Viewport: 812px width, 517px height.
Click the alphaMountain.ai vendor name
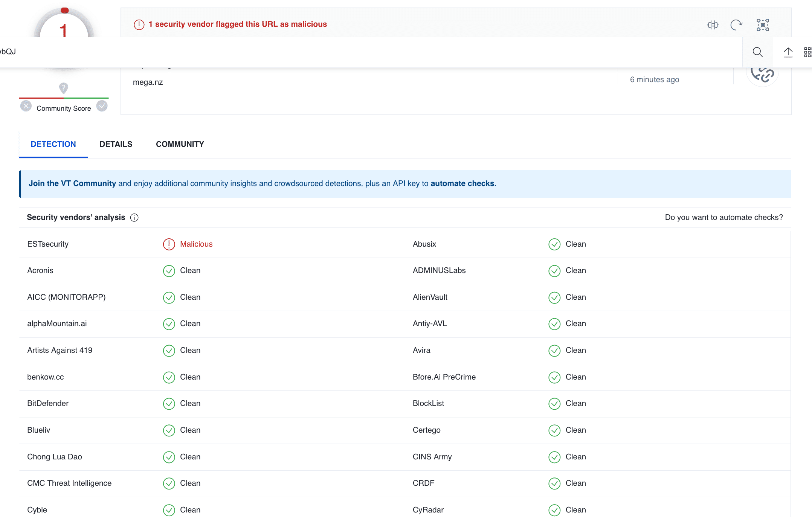[57, 323]
